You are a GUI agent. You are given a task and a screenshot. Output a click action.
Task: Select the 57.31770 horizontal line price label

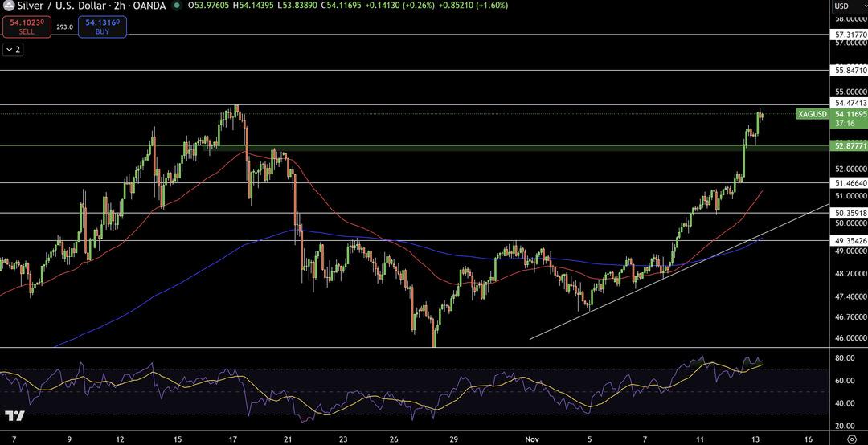point(850,35)
